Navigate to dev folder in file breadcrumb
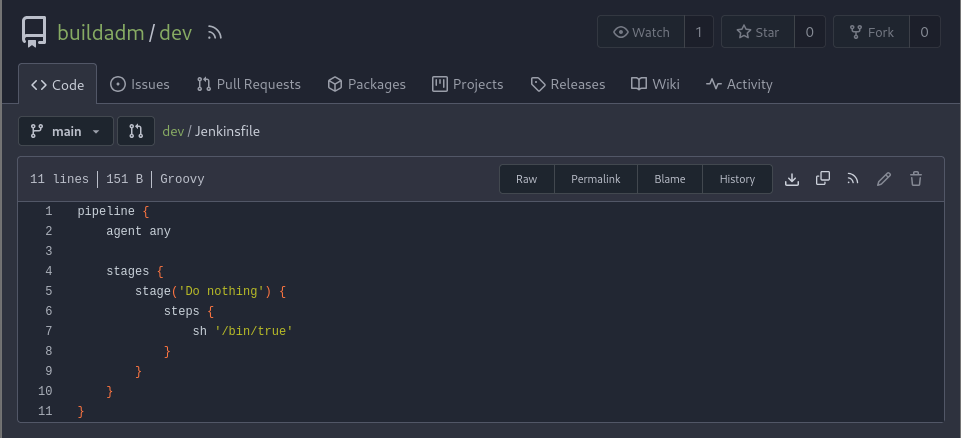Viewport: 961px width, 438px height. click(173, 131)
